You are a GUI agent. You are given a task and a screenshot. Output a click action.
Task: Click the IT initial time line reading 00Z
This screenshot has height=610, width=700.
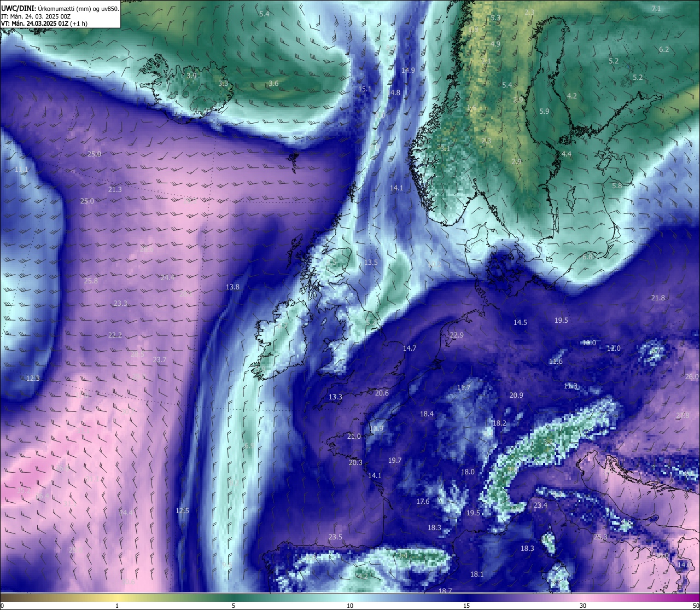click(36, 16)
